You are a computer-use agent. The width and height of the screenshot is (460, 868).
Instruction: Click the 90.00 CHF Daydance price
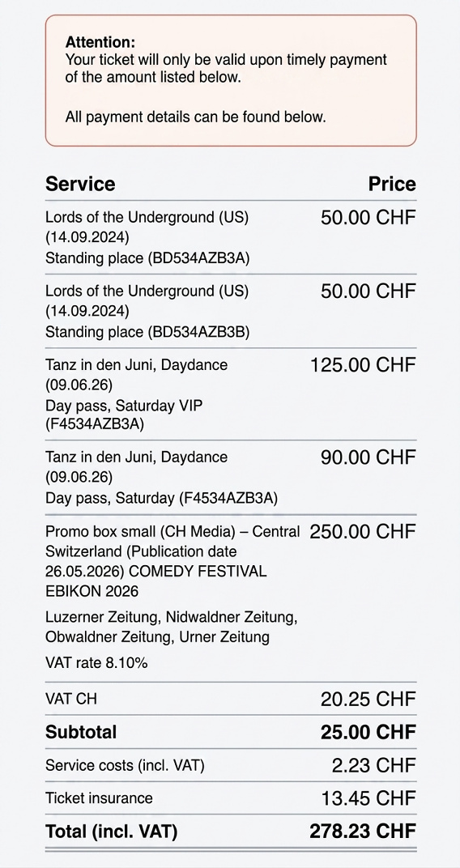368,457
